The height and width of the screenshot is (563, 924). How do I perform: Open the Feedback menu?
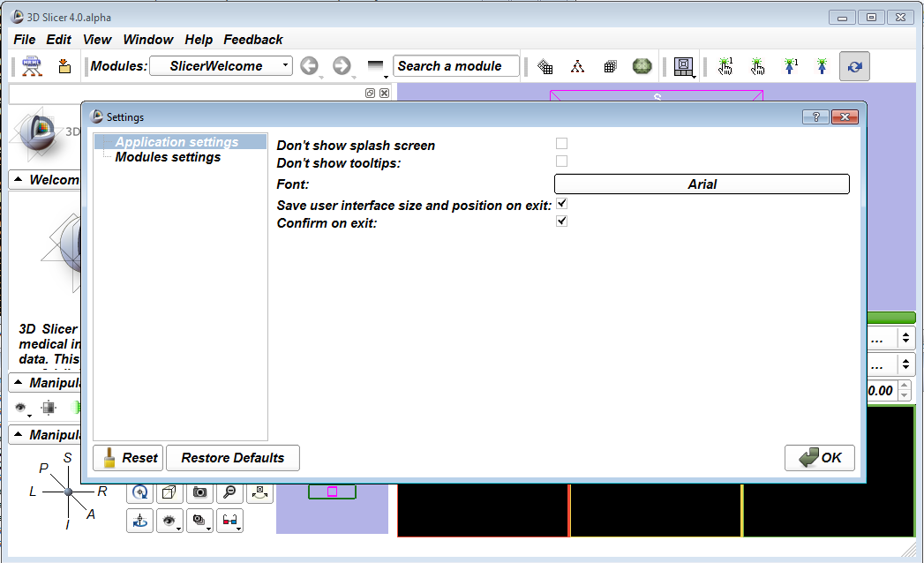(252, 40)
